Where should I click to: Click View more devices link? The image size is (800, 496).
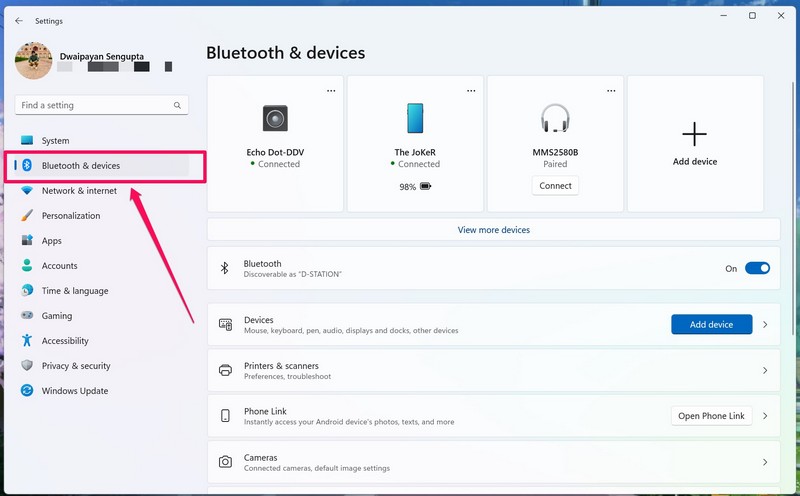pos(493,230)
